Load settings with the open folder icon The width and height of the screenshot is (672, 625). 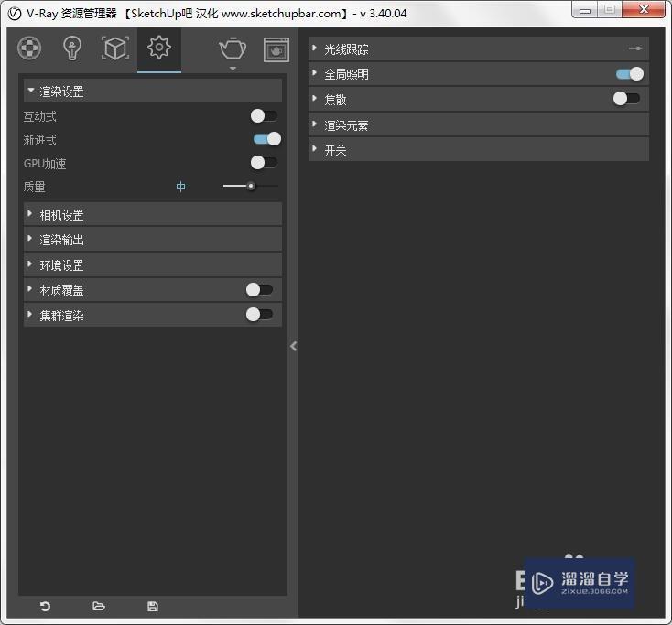99,606
